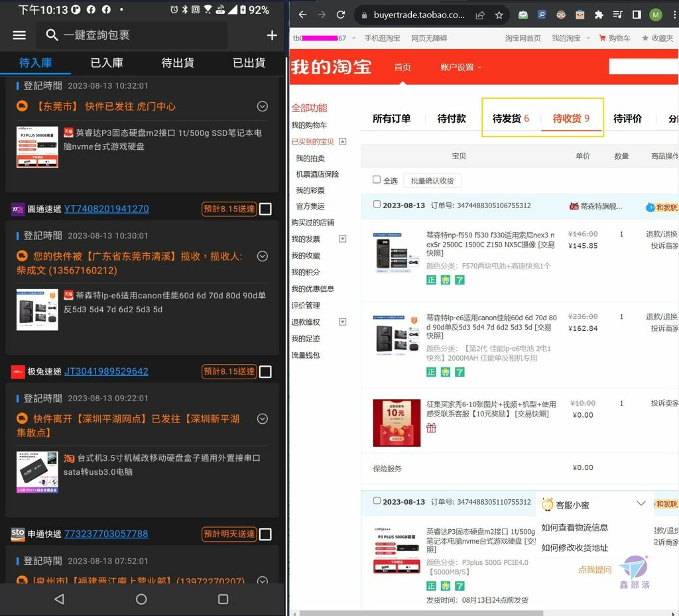The height and width of the screenshot is (616, 679).
Task: Click the gift icon under 征集买家秀 item
Action: click(x=431, y=428)
